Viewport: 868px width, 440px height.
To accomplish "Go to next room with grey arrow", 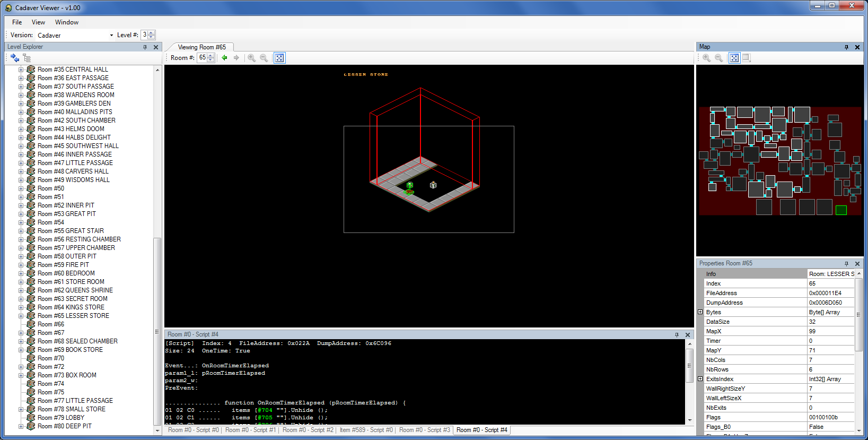I will [236, 58].
